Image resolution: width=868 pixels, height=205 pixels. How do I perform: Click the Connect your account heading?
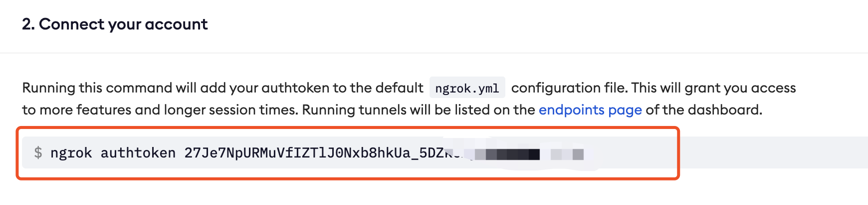[115, 24]
